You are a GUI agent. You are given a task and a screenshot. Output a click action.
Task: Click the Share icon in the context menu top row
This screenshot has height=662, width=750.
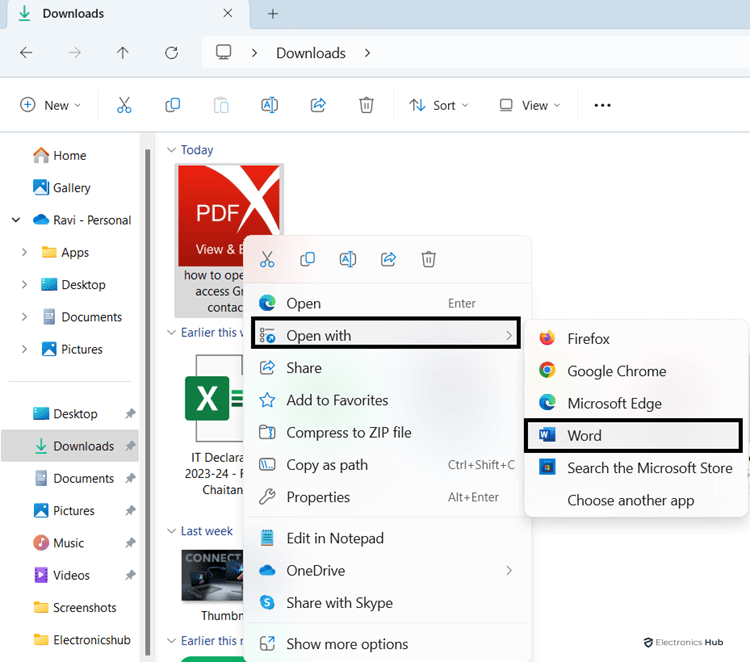click(x=388, y=259)
